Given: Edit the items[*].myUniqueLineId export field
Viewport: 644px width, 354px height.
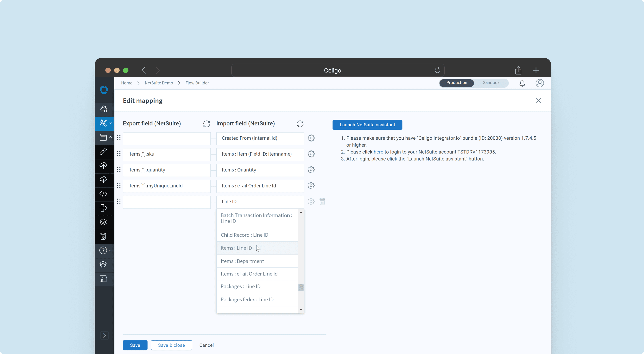Looking at the screenshot, I should (x=166, y=186).
